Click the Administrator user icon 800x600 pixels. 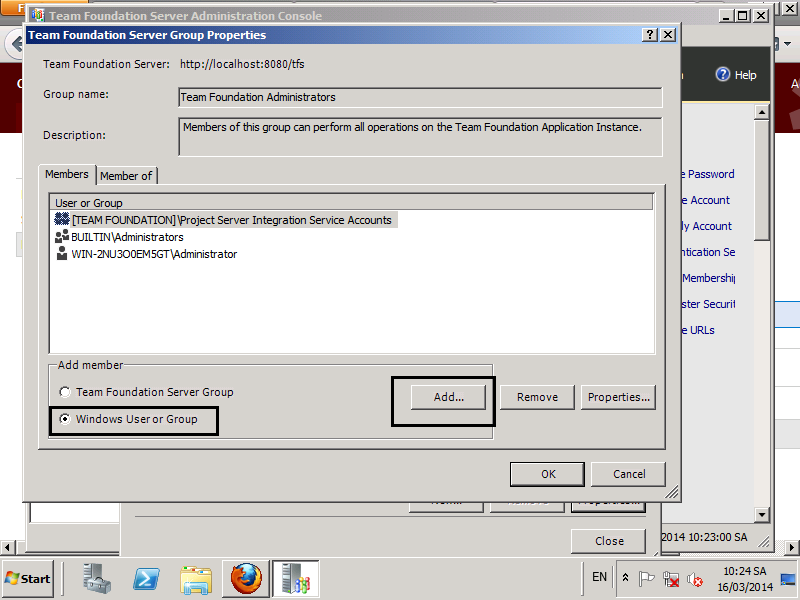point(62,253)
